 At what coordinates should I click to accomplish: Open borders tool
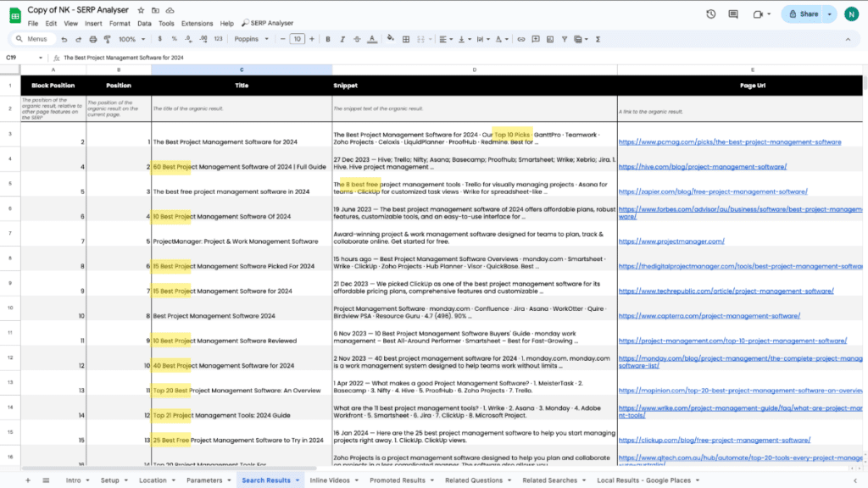tap(406, 39)
